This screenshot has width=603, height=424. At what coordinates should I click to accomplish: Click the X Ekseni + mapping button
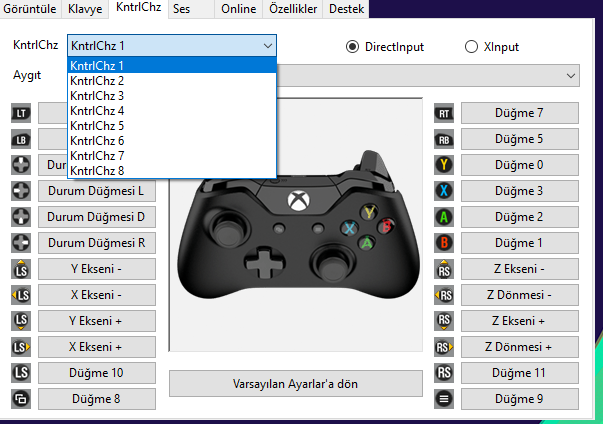tap(97, 347)
